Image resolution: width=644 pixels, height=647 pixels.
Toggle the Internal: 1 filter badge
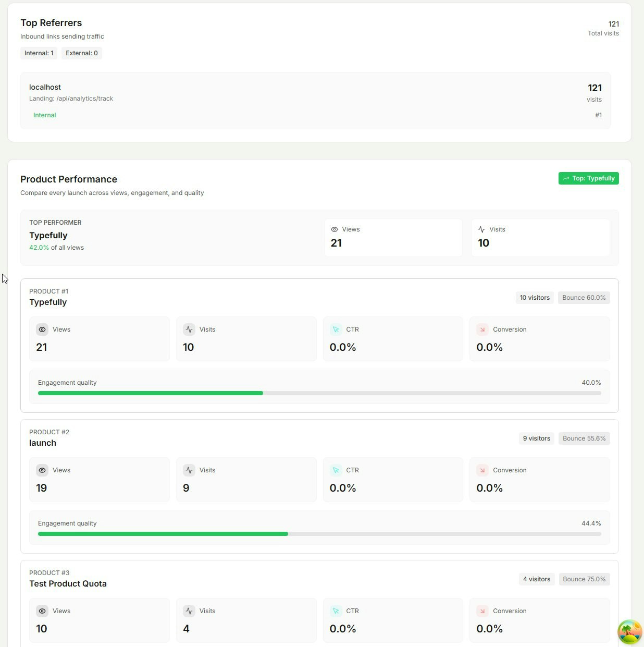coord(39,53)
